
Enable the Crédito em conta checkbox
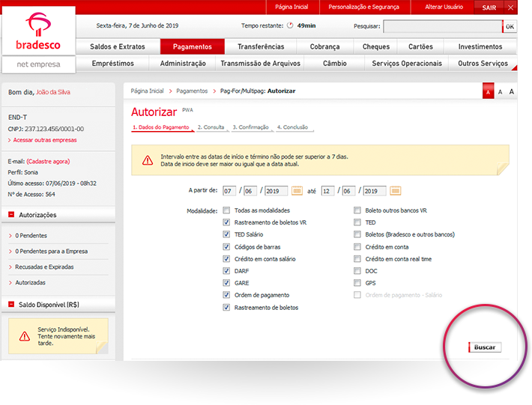(357, 246)
